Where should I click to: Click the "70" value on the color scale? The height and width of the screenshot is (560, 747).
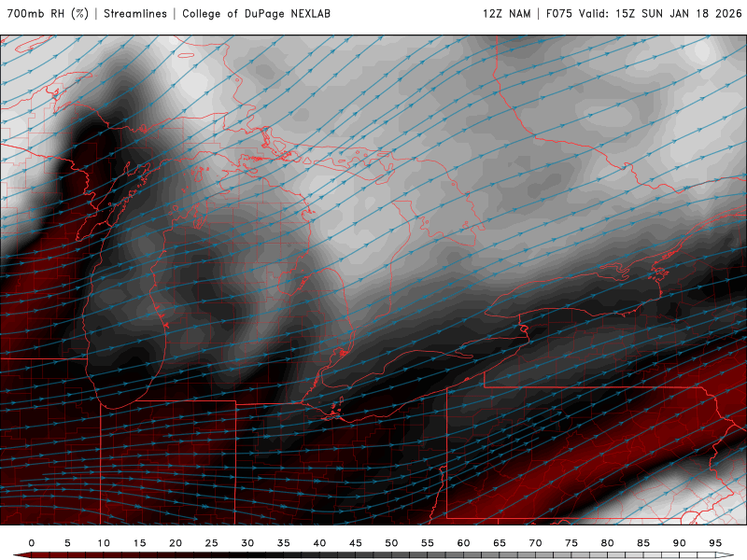coord(535,543)
